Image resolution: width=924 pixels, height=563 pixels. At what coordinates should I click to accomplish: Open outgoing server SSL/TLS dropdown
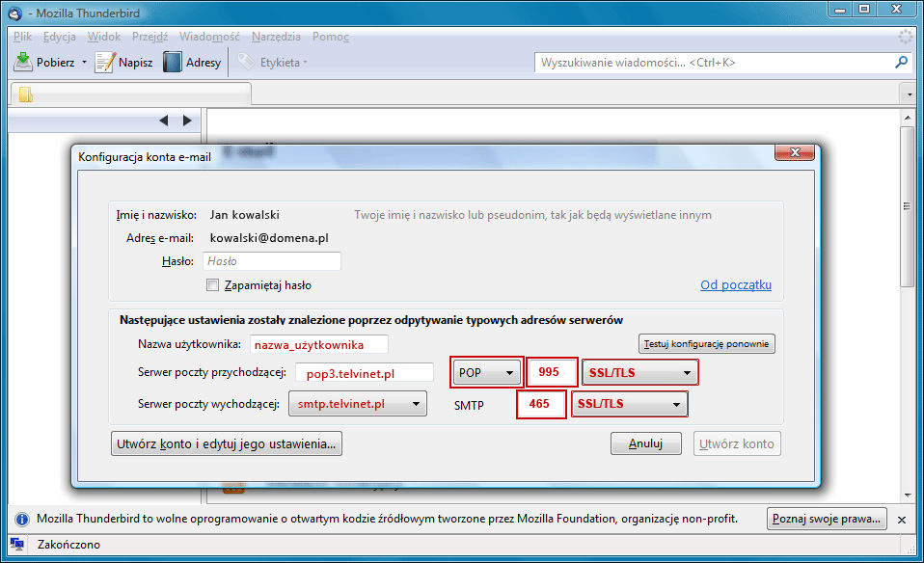(630, 404)
